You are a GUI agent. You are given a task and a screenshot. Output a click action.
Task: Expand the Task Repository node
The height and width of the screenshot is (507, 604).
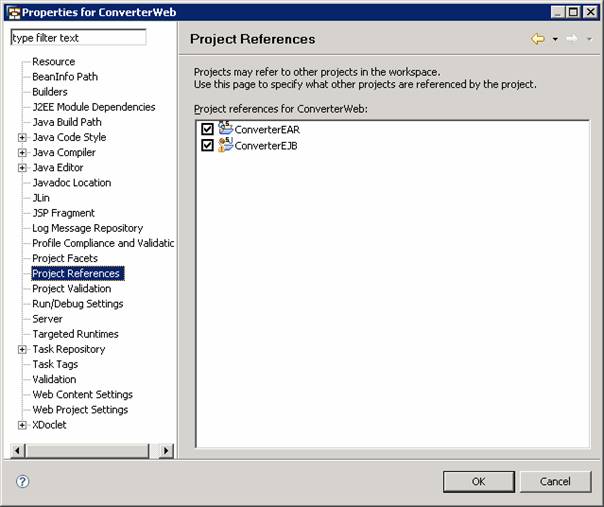click(x=22, y=349)
